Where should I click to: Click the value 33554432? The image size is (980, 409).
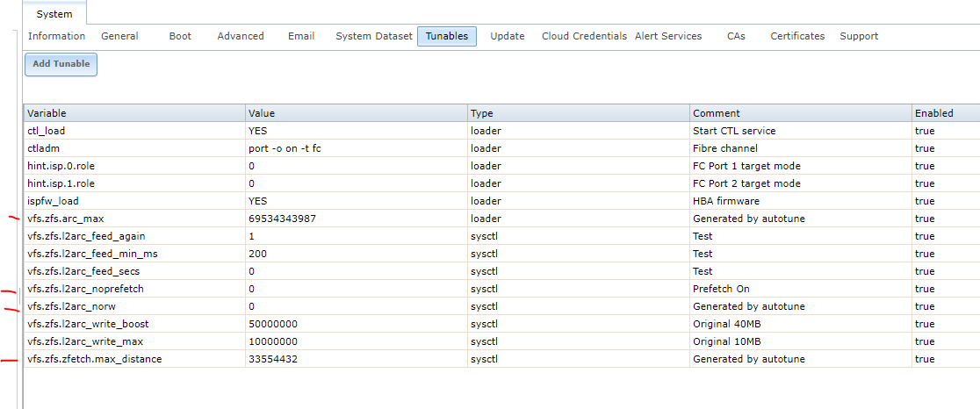[273, 359]
